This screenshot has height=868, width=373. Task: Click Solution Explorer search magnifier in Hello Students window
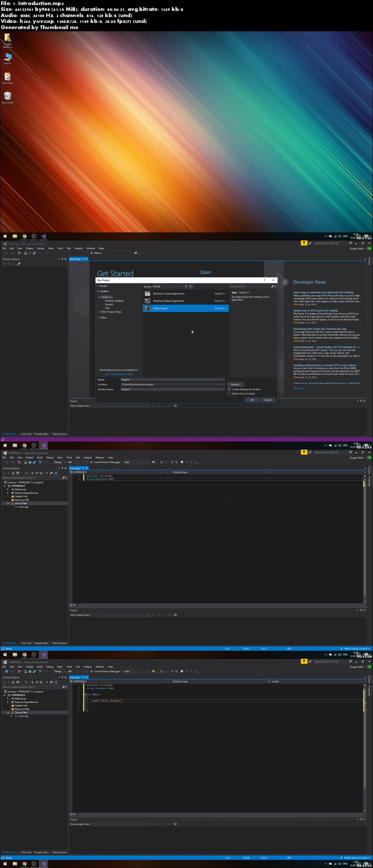[63, 687]
